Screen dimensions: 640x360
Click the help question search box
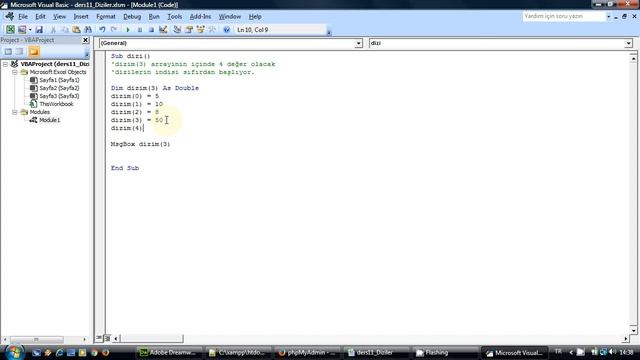[564, 16]
